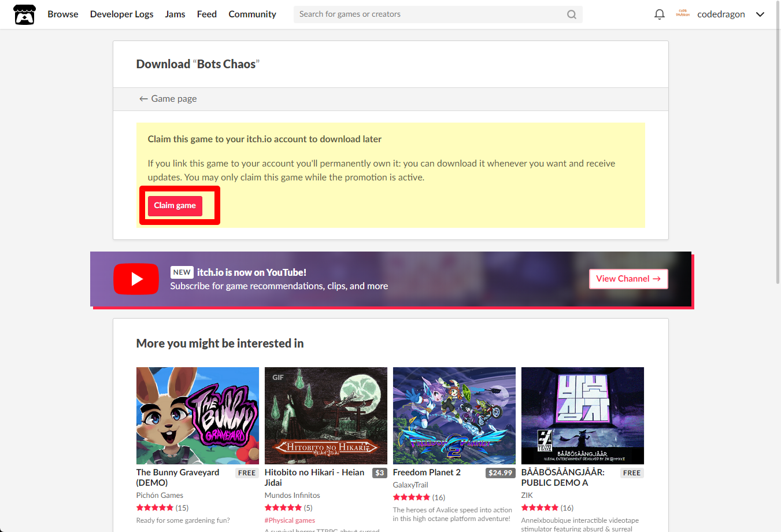Visit ZIK author page

point(527,496)
